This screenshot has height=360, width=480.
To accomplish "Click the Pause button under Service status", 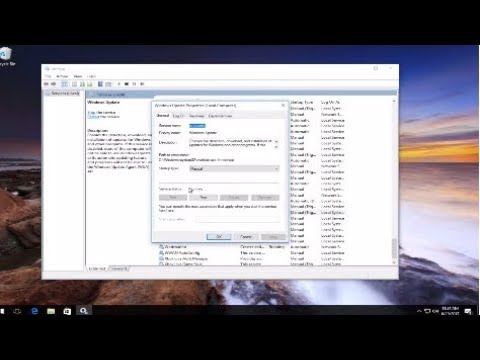I will coord(234,197).
